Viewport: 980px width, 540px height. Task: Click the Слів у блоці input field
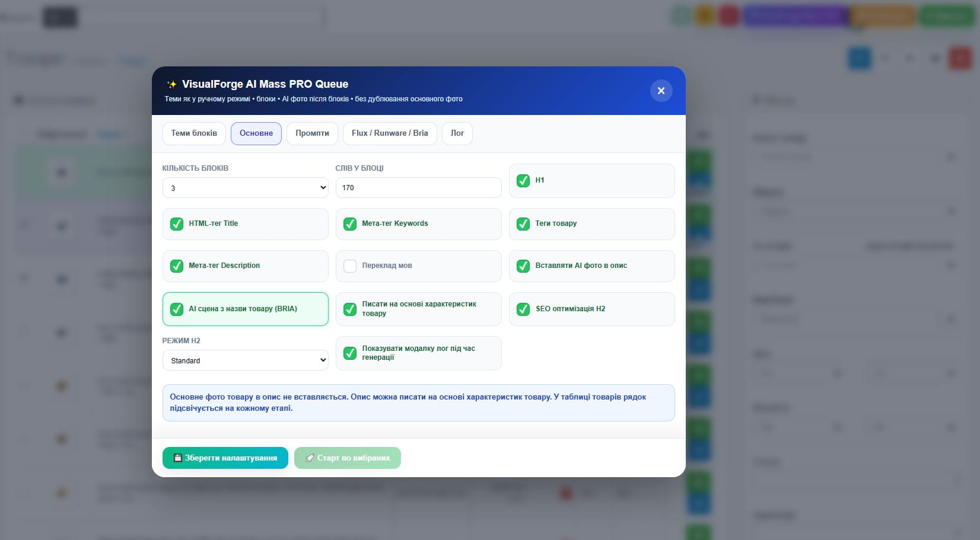click(x=419, y=188)
